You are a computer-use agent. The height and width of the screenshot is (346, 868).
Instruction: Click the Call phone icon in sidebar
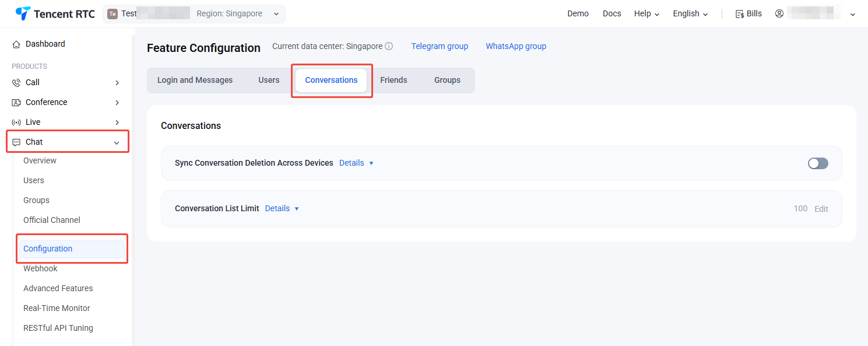coord(16,83)
